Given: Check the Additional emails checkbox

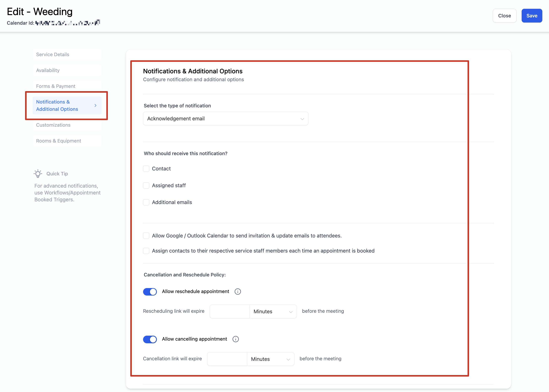Looking at the screenshot, I should coord(146,202).
